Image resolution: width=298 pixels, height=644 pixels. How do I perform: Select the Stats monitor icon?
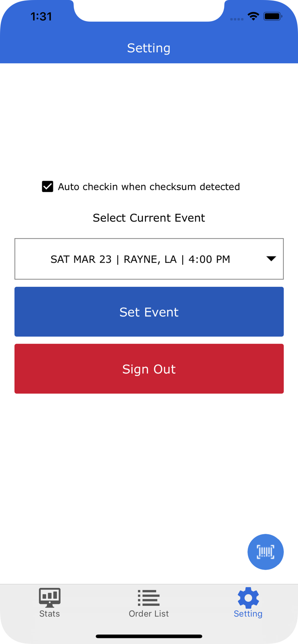click(x=49, y=596)
